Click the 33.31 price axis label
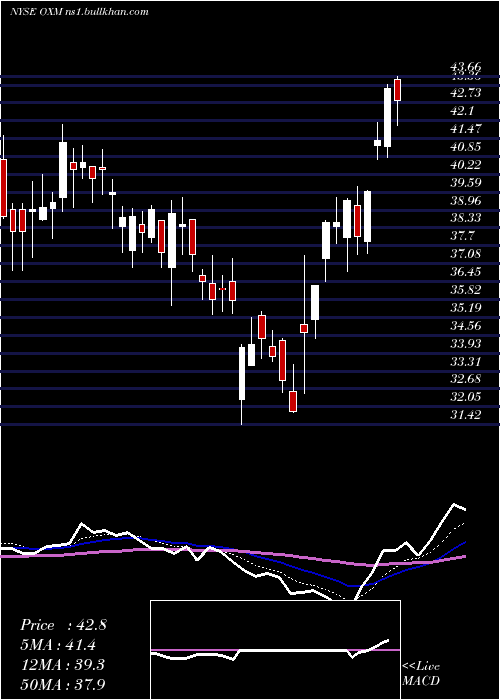Screen dimensions: 500x700 466,361
